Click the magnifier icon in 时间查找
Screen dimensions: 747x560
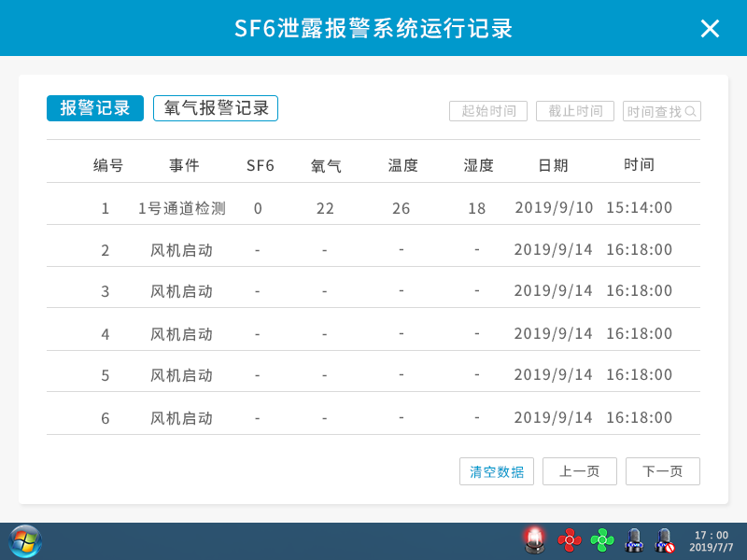[690, 111]
